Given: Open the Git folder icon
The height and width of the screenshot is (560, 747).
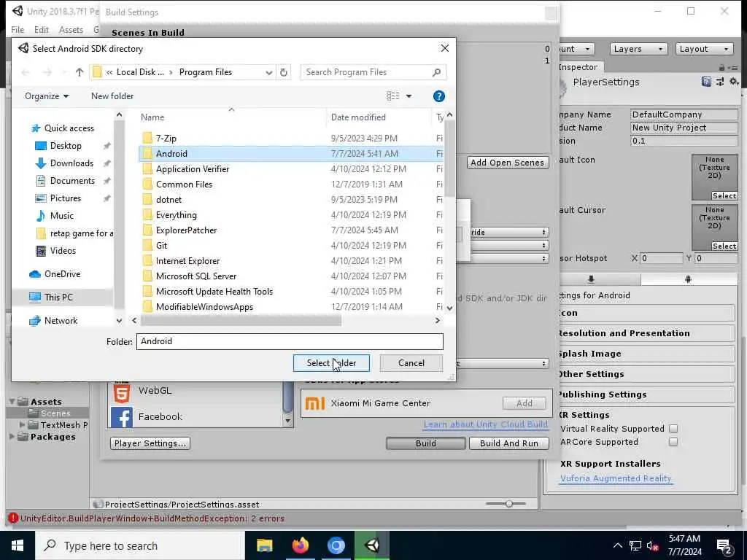Looking at the screenshot, I should click(x=147, y=245).
